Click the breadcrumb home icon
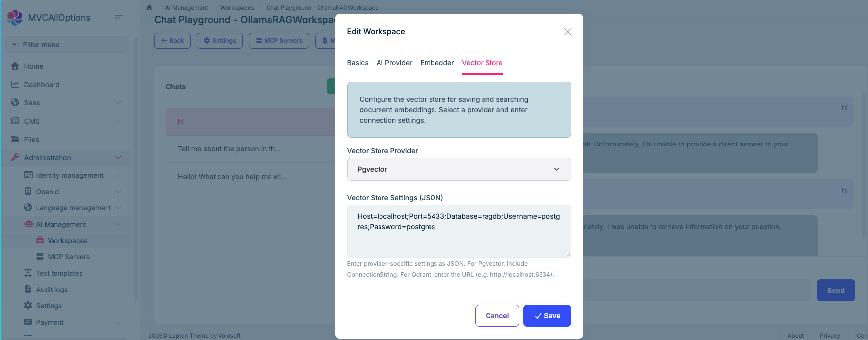Image resolution: width=868 pixels, height=340 pixels. coord(149,8)
